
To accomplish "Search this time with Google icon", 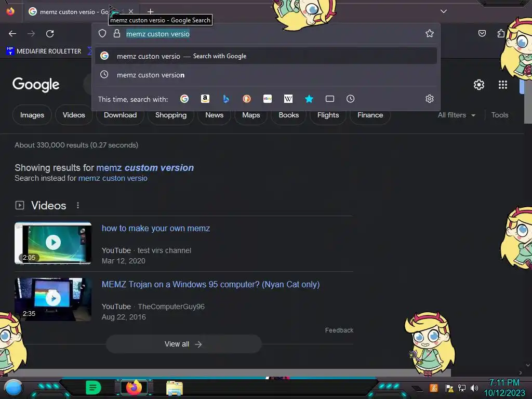I will [184, 99].
